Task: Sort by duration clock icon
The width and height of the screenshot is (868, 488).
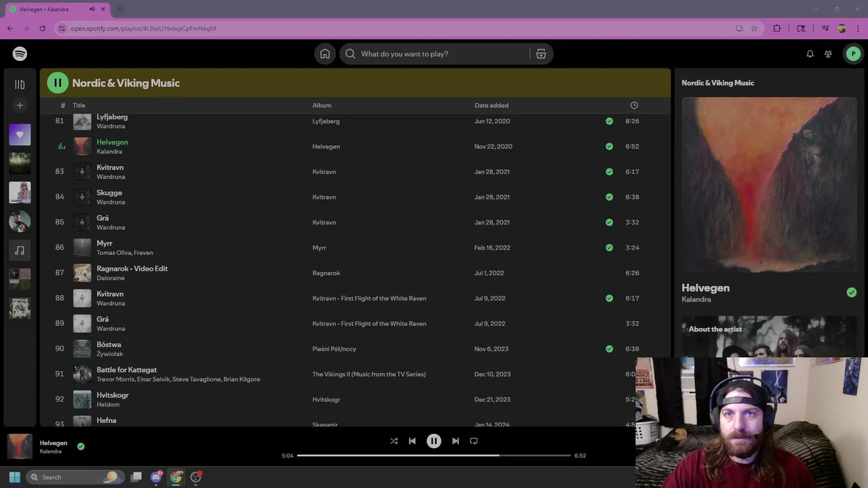Action: (x=634, y=105)
